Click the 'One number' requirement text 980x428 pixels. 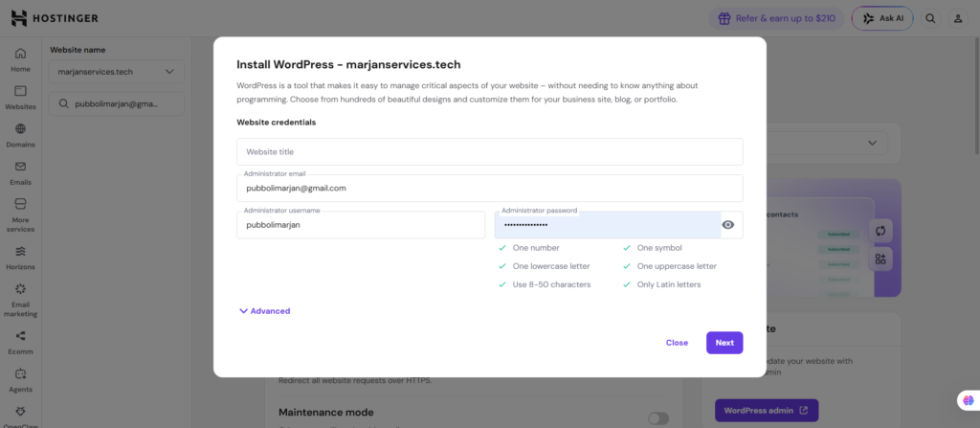click(536, 248)
